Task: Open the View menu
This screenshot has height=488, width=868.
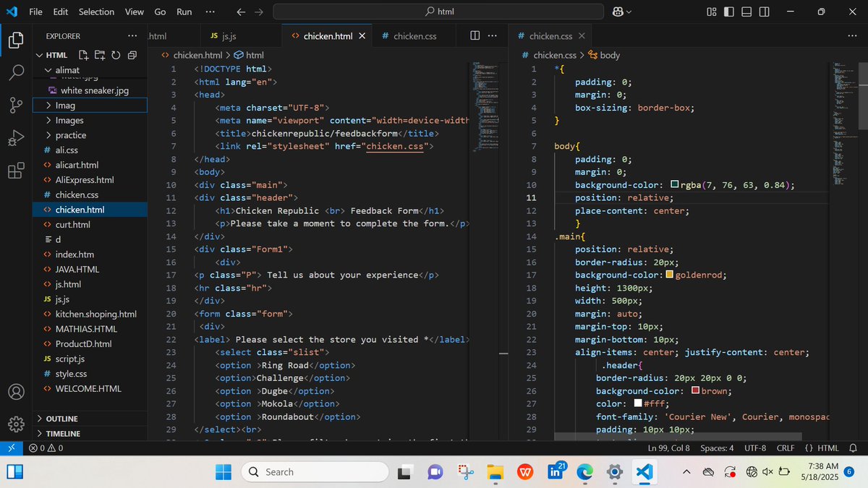Action: pyautogui.click(x=134, y=12)
